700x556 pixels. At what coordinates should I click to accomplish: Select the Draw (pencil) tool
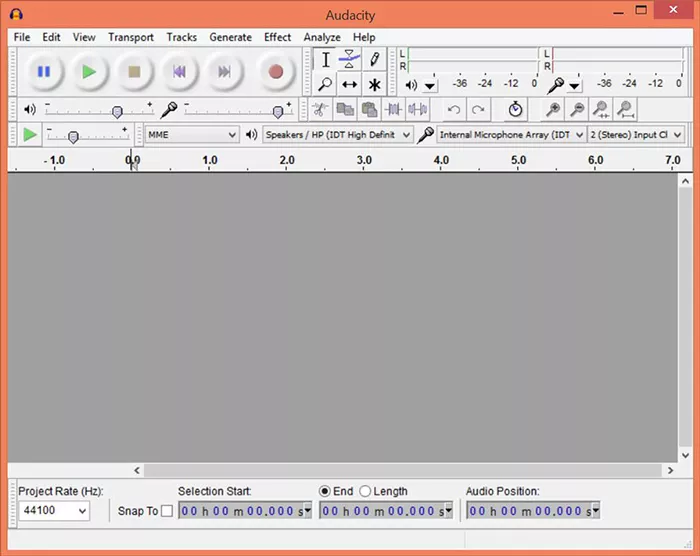point(374,59)
